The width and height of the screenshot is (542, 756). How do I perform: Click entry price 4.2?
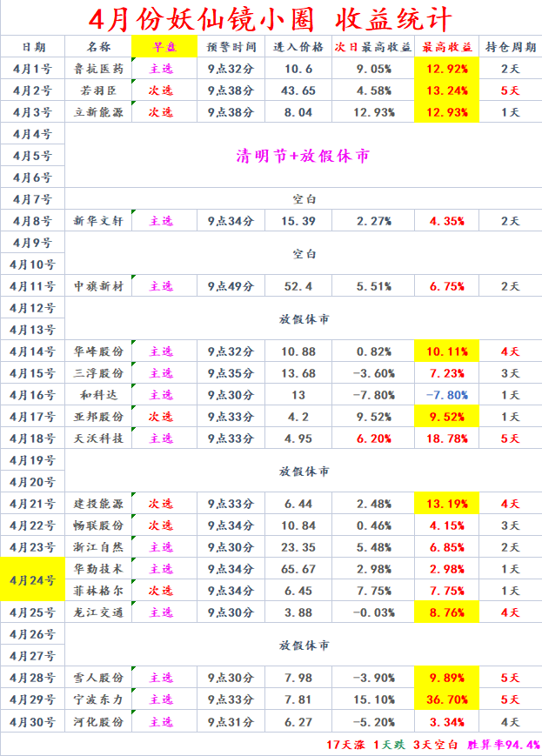tap(298, 417)
